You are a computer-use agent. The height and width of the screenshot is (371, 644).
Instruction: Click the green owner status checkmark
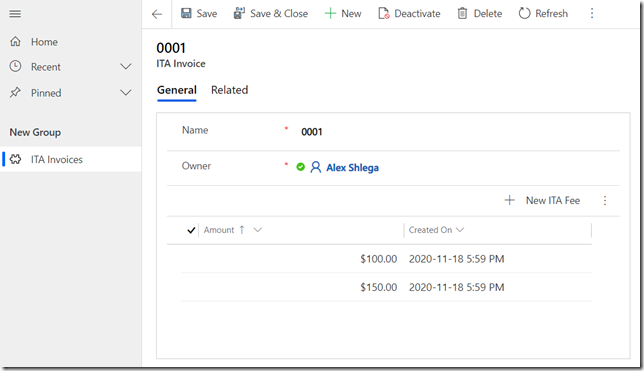pos(301,167)
